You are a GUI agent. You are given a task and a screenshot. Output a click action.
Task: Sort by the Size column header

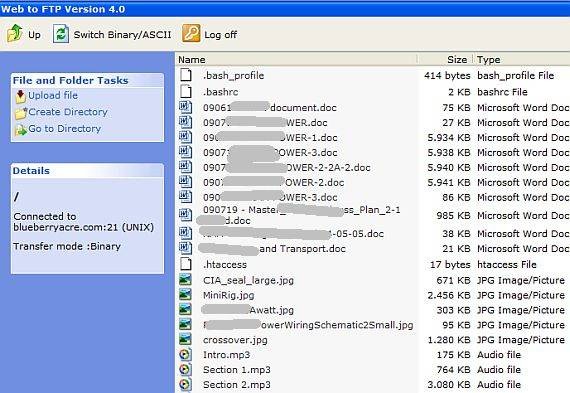[457, 60]
